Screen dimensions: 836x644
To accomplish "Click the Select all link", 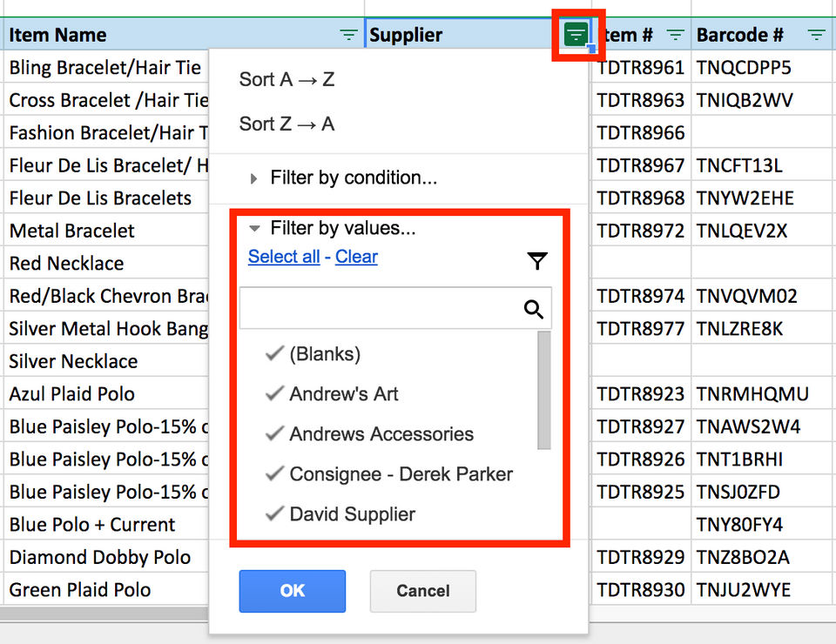I will point(284,257).
